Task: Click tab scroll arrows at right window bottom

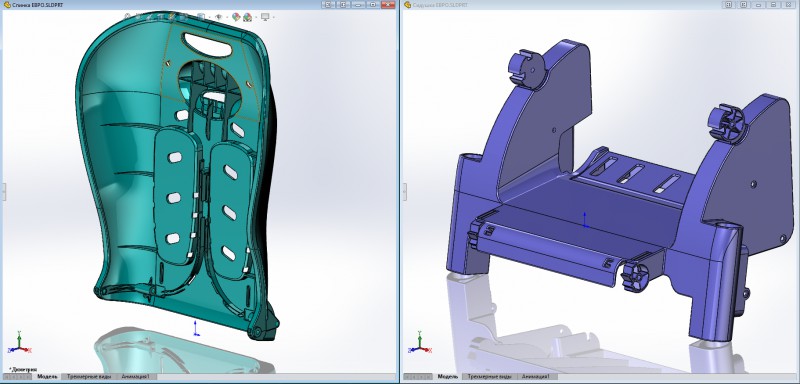Action: pyautogui.click(x=418, y=377)
